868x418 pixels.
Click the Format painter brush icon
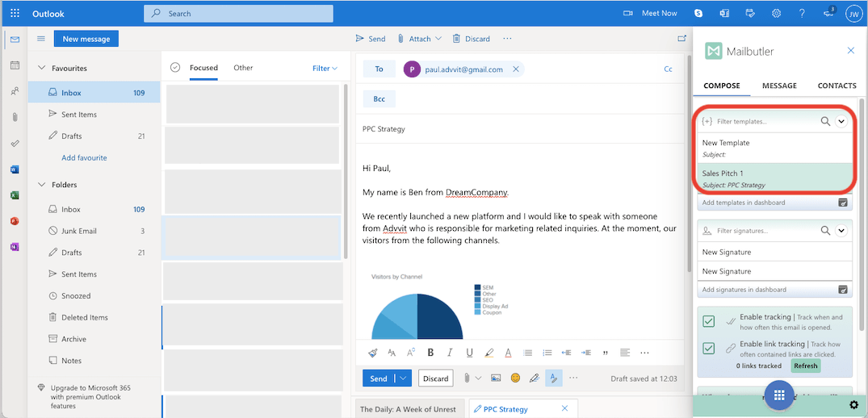pos(373,352)
